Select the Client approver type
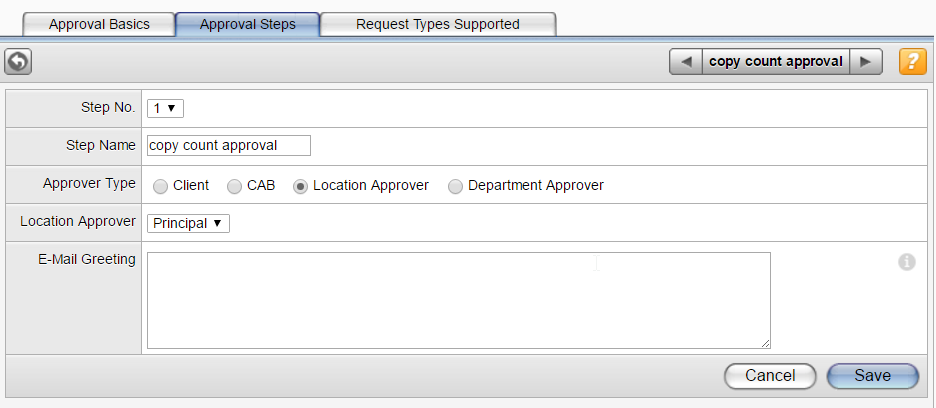This screenshot has width=936, height=408. [x=161, y=187]
